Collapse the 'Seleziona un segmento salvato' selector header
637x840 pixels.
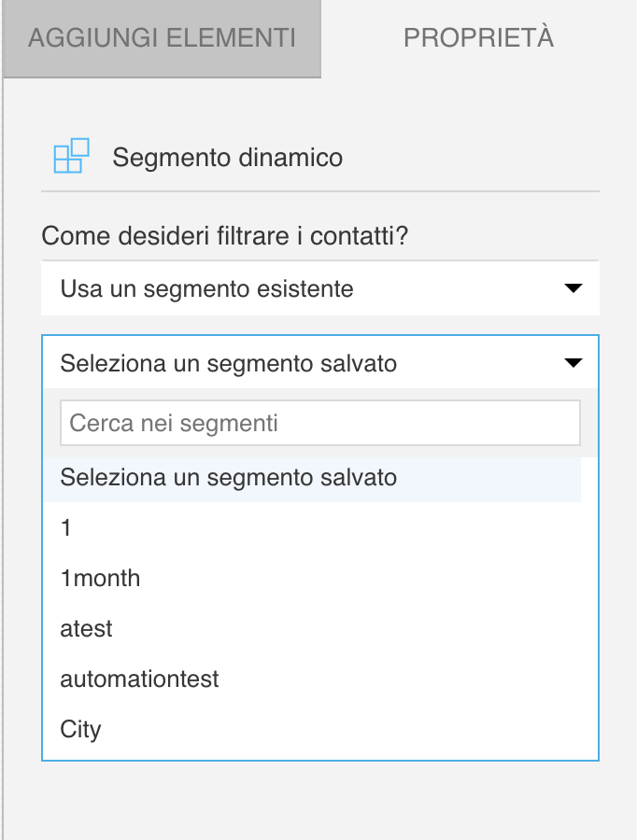(x=320, y=363)
